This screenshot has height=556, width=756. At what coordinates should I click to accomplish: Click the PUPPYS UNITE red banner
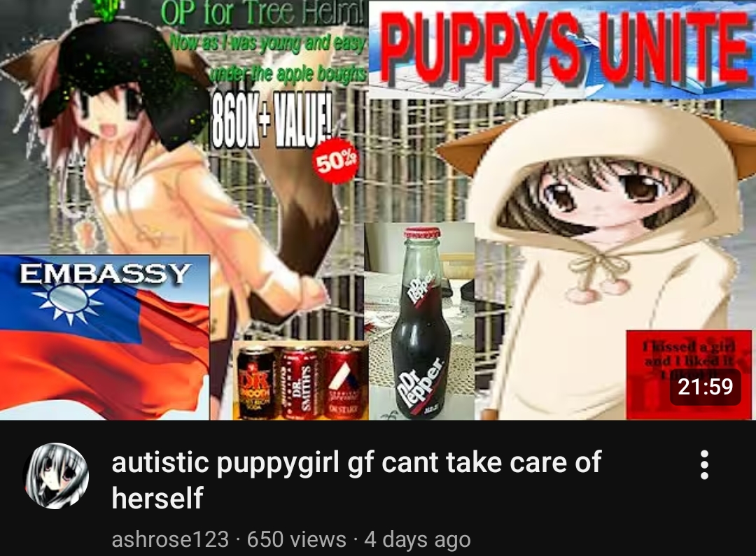pos(561,49)
